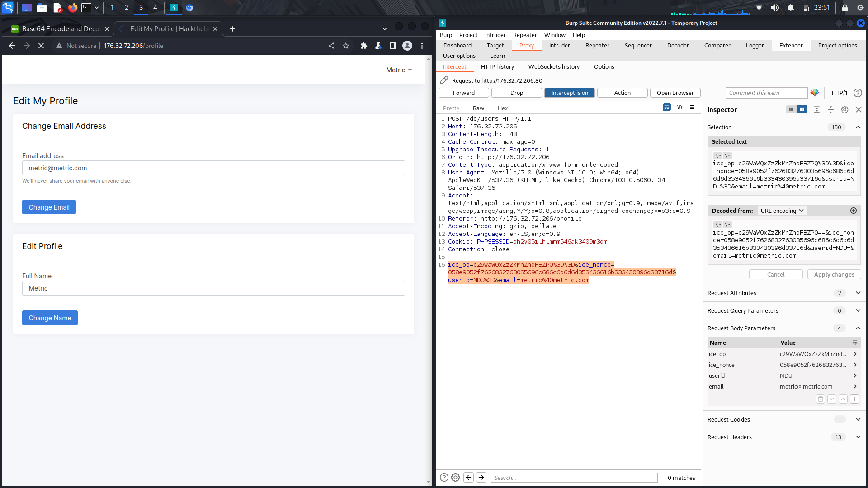
Task: Delete selected body parameter with trash icon
Action: 821,399
